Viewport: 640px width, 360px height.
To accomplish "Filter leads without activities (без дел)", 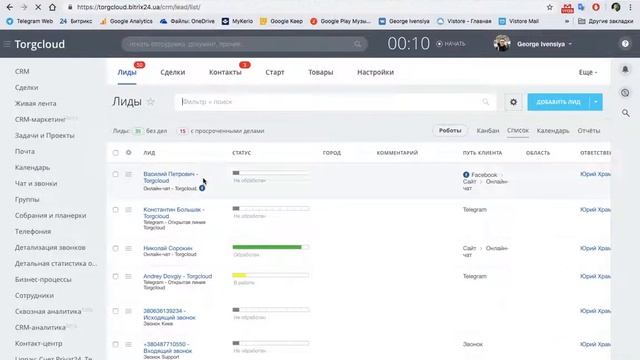I will (x=150, y=131).
